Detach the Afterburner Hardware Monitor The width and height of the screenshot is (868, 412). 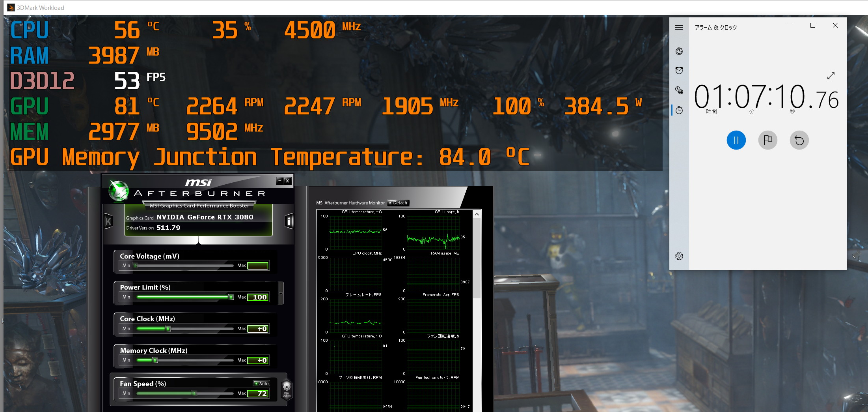(399, 203)
